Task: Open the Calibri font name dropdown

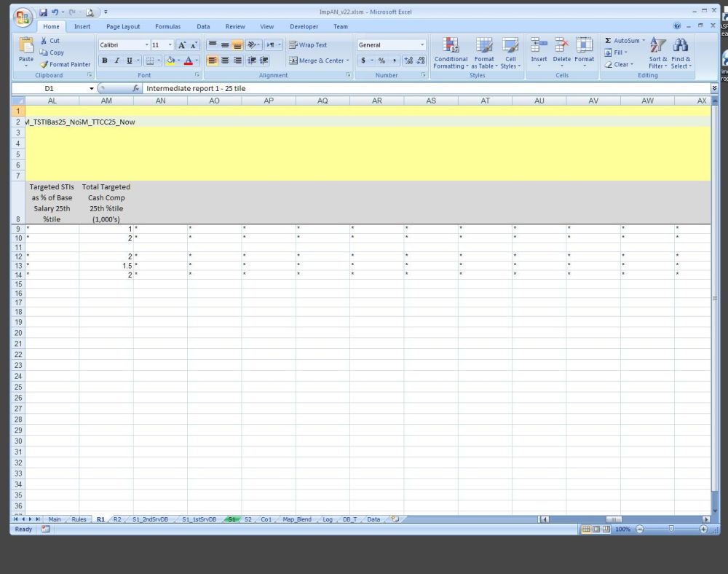Action: tap(146, 45)
